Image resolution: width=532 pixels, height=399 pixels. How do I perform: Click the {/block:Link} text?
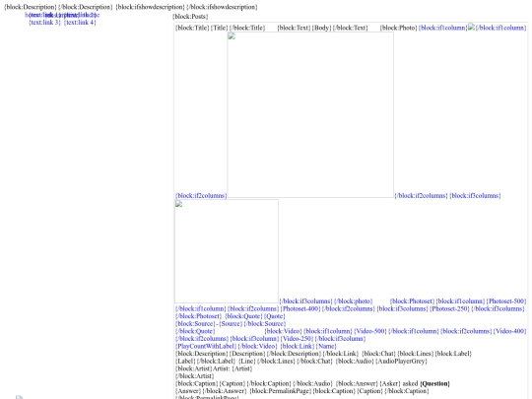point(340,354)
